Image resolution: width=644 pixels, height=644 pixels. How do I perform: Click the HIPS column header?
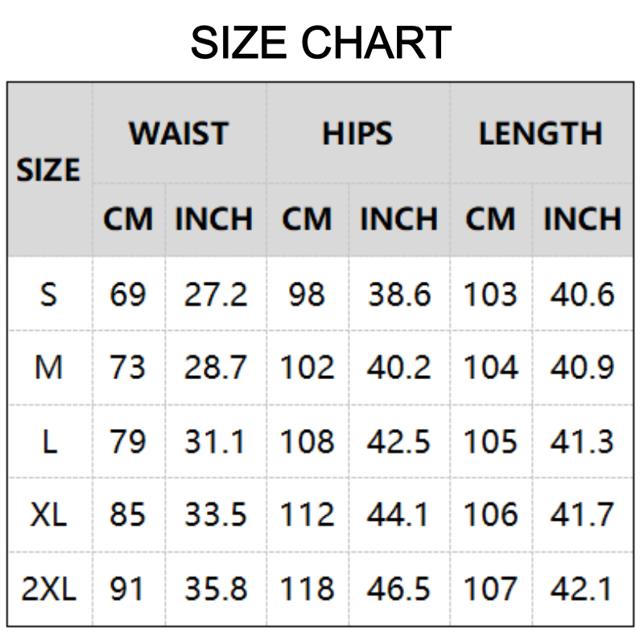(x=357, y=134)
